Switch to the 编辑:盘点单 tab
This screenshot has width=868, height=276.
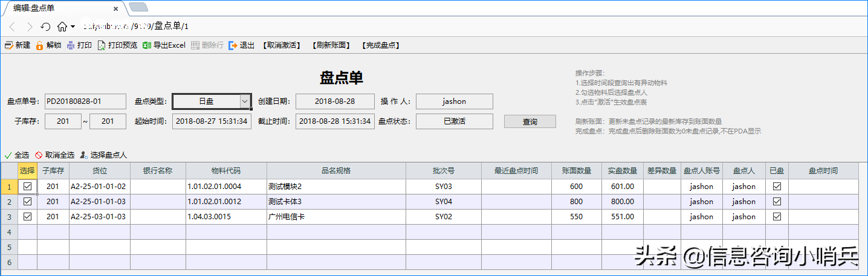tap(63, 8)
